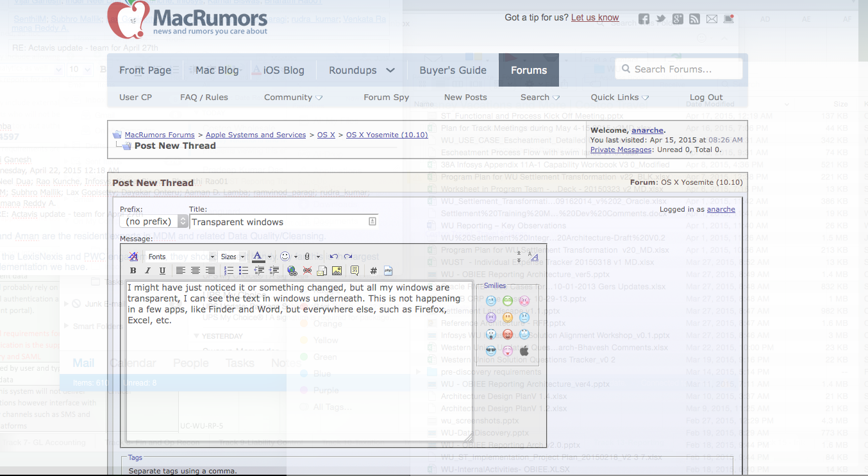Open MacRumors Facebook page icon
This screenshot has width=868, height=476.
[x=644, y=19]
